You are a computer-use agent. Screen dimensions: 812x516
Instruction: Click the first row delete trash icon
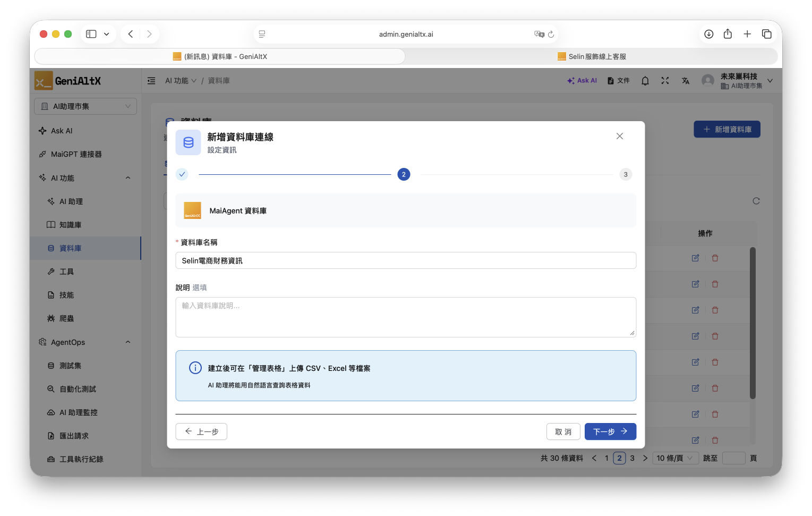click(x=715, y=258)
